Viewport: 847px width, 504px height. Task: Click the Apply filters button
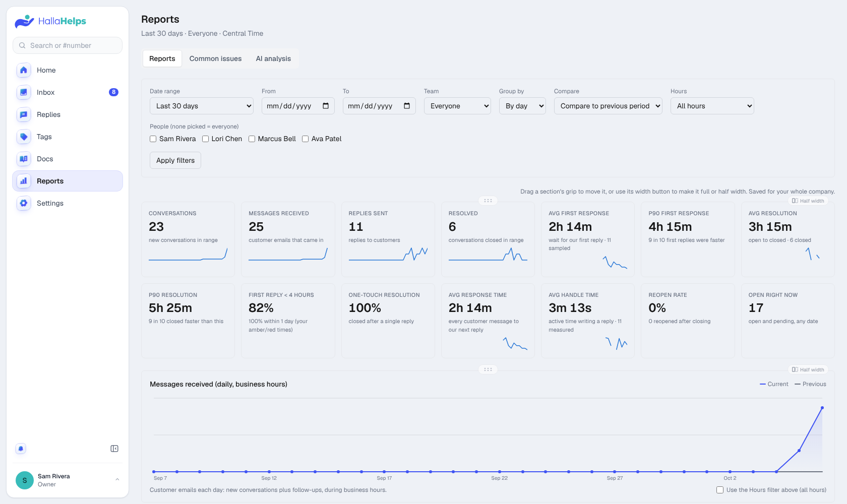(x=175, y=160)
